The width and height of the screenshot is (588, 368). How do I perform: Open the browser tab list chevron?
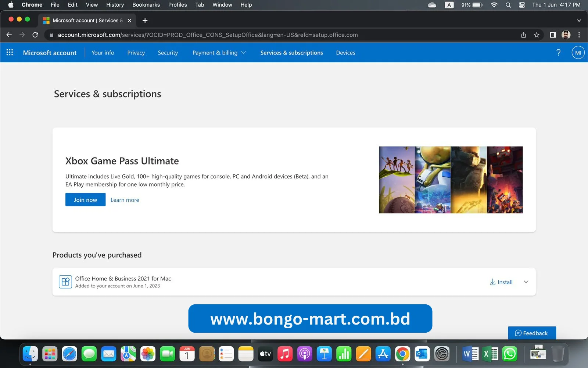point(579,20)
